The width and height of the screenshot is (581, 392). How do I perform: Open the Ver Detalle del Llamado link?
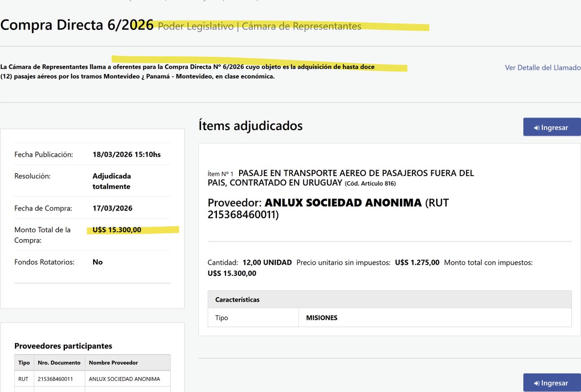[542, 68]
